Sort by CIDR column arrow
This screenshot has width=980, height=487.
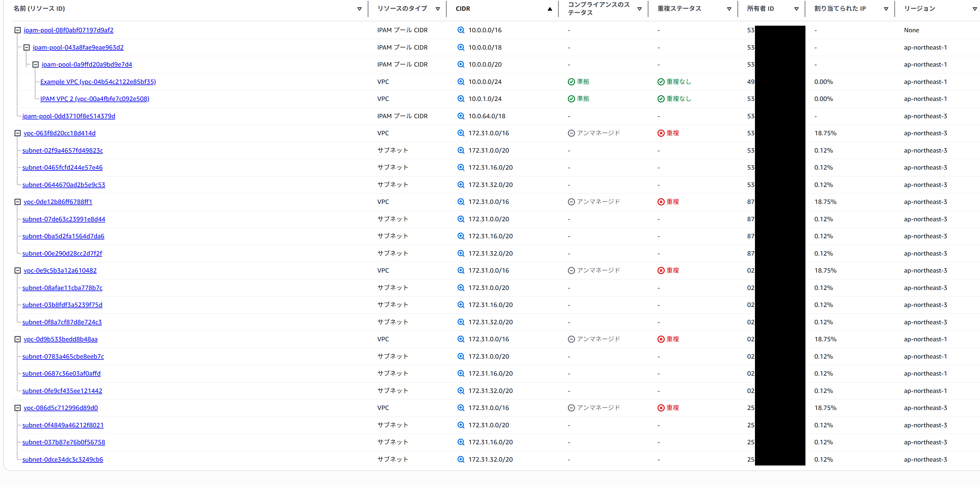coord(550,9)
